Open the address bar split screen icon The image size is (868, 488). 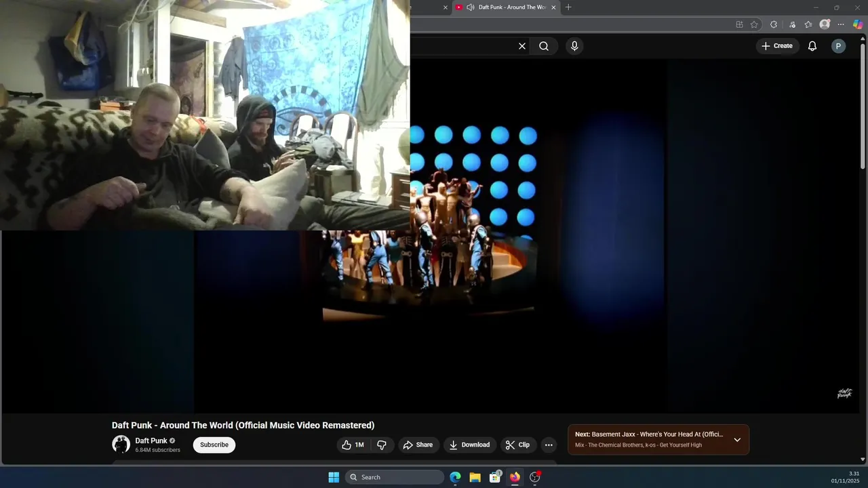click(739, 24)
